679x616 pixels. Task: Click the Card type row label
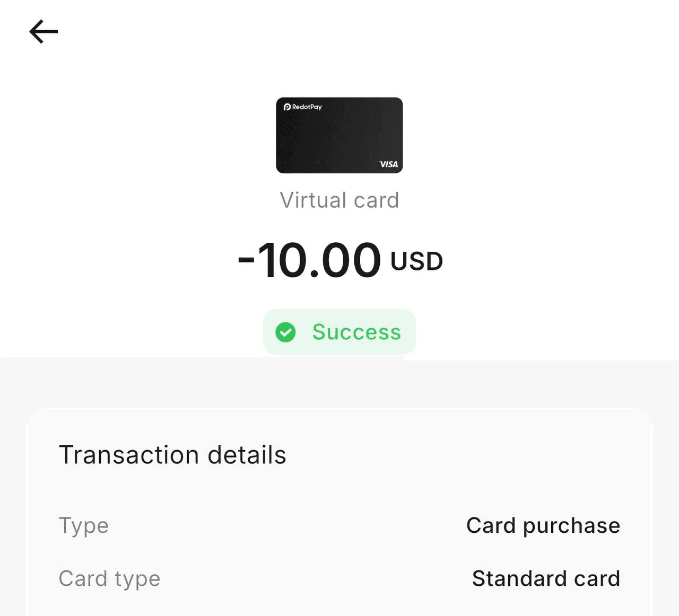109,578
